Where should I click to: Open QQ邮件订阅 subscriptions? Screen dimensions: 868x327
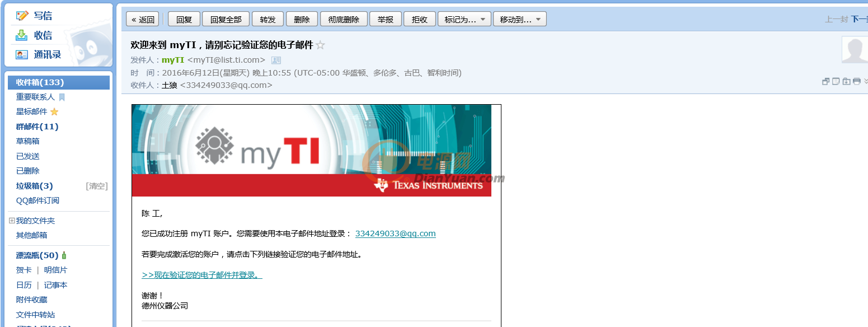pos(37,200)
